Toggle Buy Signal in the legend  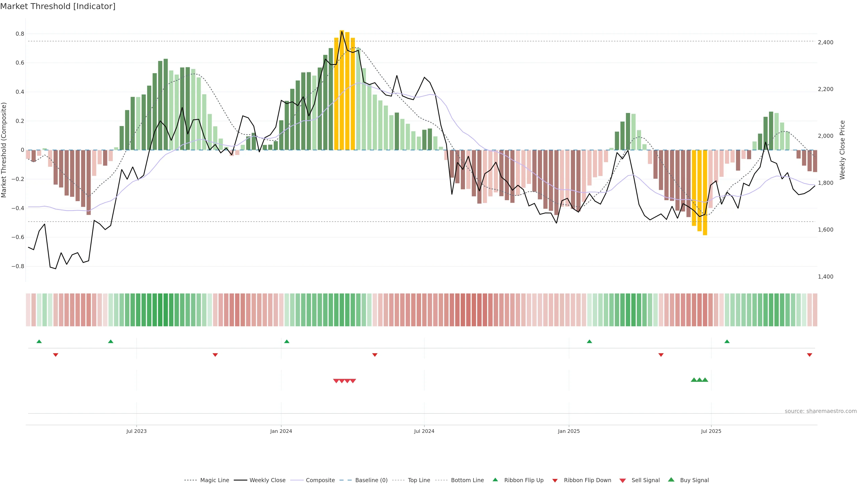694,480
